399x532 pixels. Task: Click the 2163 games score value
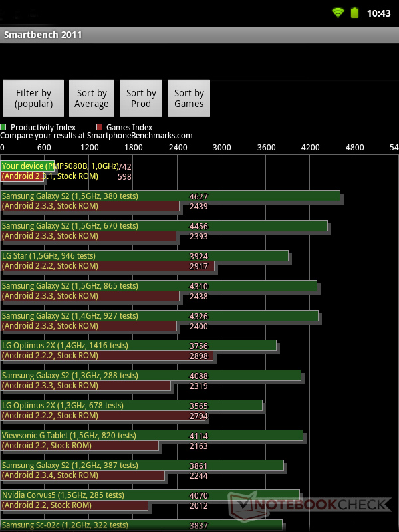pyautogui.click(x=198, y=446)
